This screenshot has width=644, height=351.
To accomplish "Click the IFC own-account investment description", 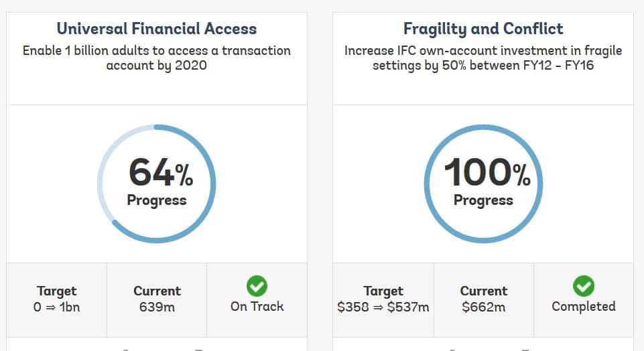I will [x=482, y=59].
